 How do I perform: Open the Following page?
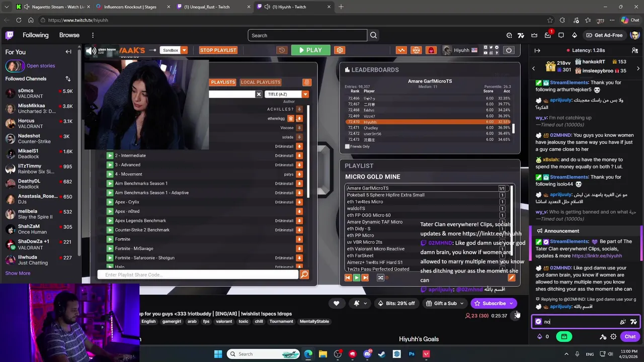[x=36, y=35]
